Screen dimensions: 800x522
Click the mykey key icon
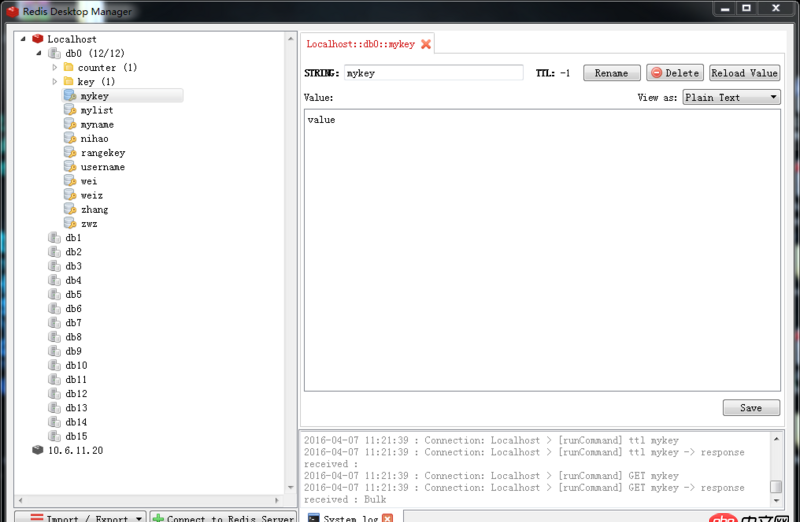70,95
